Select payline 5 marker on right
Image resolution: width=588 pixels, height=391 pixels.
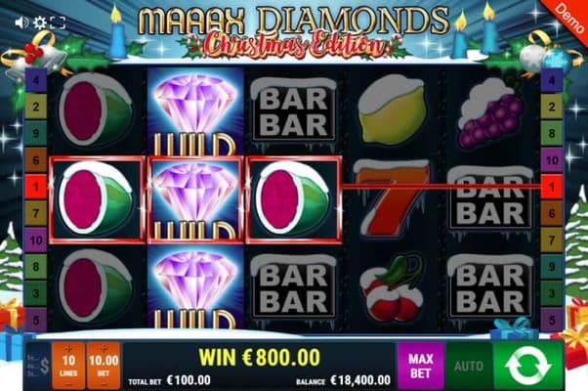coord(552,320)
